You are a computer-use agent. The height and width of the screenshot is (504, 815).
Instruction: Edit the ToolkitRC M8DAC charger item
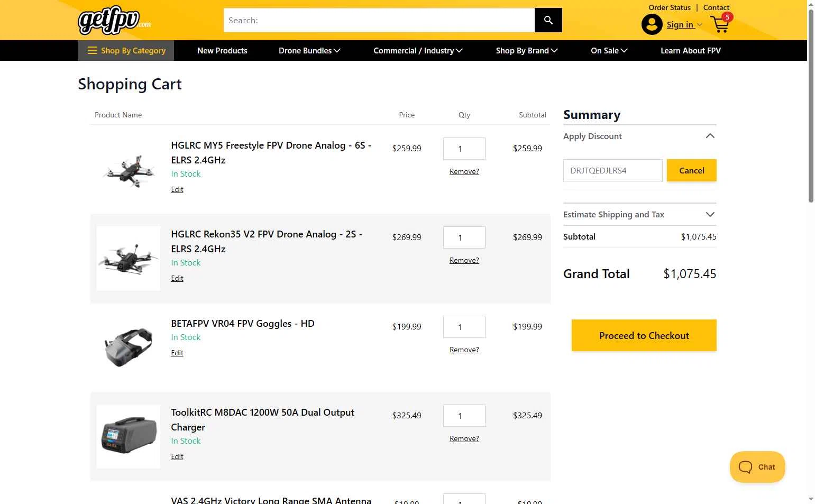[x=177, y=456]
